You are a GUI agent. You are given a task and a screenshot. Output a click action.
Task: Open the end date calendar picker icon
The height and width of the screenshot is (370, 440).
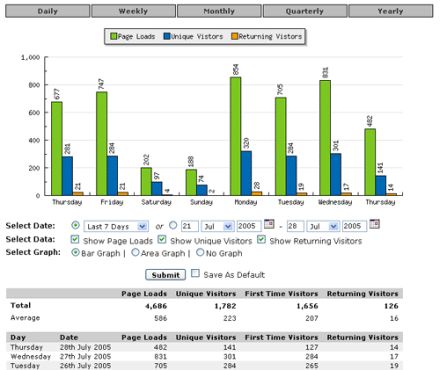tap(375, 224)
